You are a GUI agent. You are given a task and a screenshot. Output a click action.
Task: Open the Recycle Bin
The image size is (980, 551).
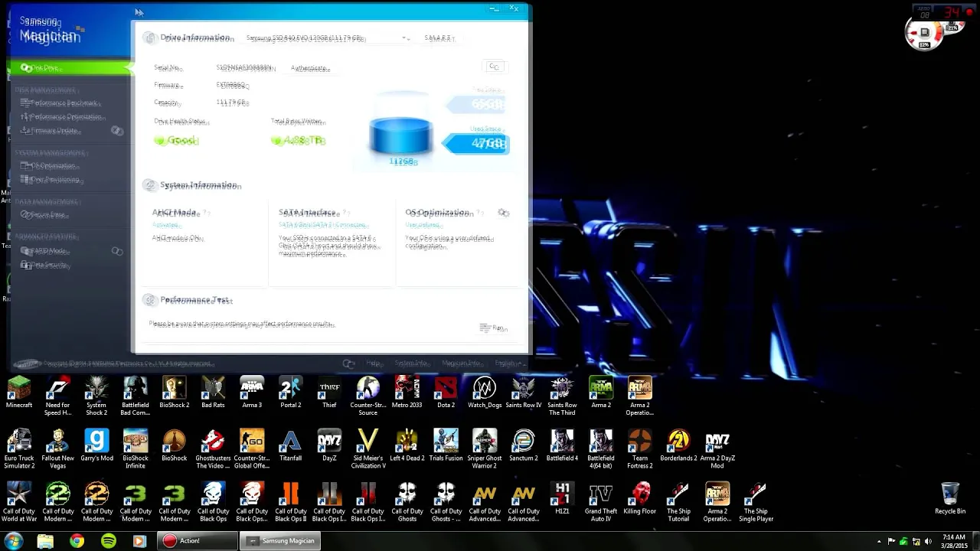[950, 498]
